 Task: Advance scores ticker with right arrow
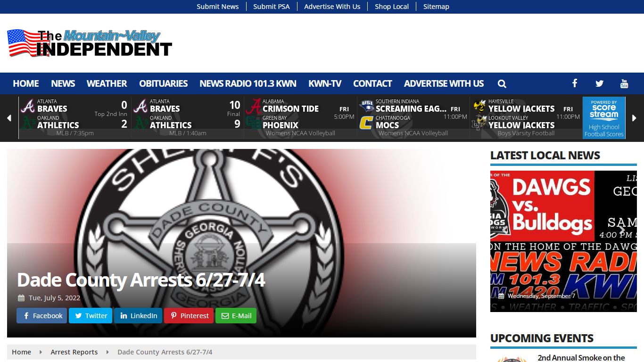(x=634, y=118)
